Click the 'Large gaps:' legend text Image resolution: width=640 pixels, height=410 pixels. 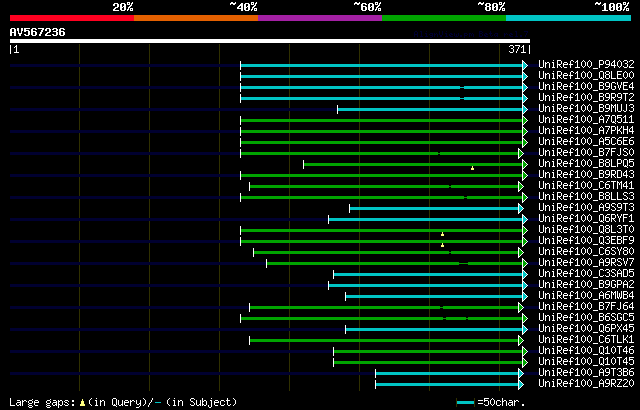pos(42,402)
